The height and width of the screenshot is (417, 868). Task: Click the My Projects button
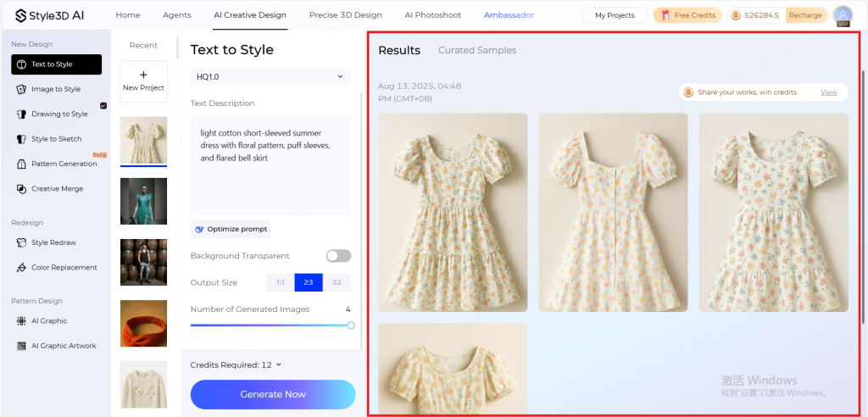615,15
